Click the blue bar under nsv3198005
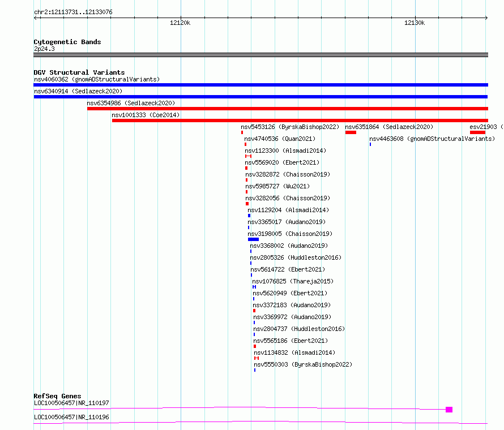504x430 pixels. coord(253,239)
